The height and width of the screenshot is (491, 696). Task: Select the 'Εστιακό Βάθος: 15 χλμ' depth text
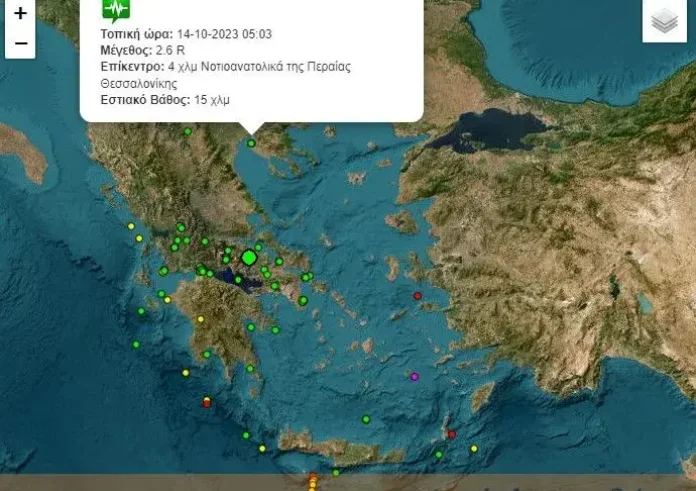(165, 99)
